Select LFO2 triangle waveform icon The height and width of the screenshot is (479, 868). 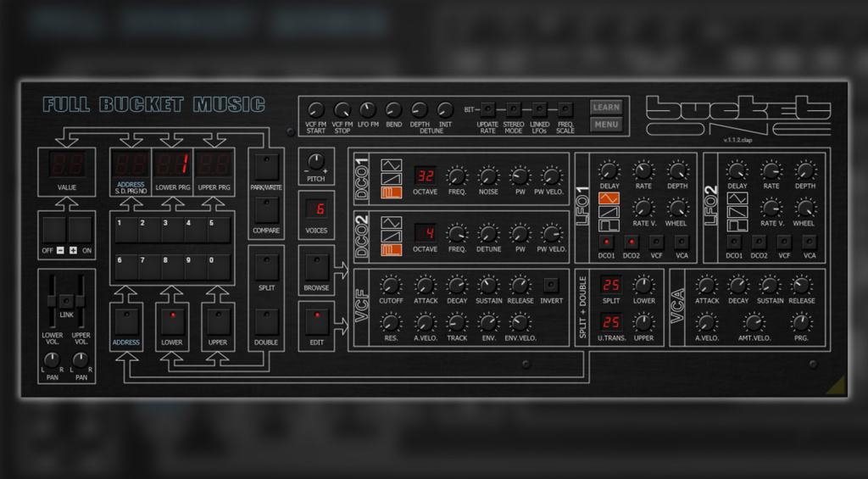[737, 198]
